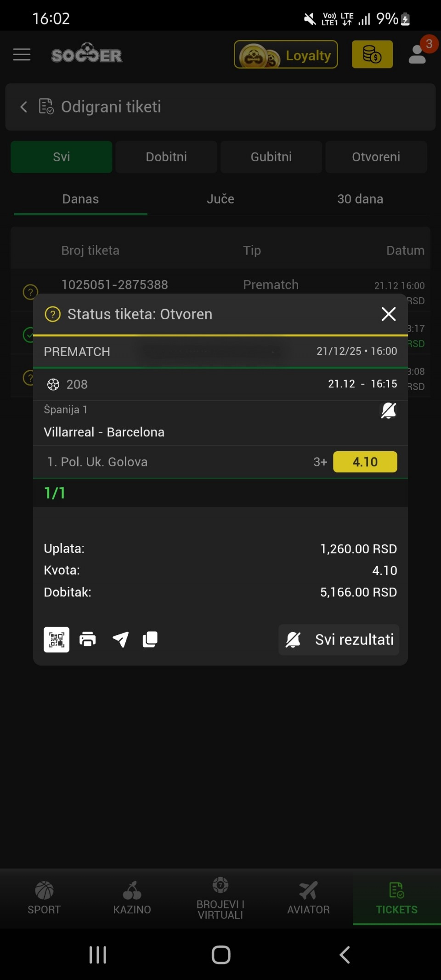The height and width of the screenshot is (980, 441).
Task: Toggle match notification bell for Villarreal - Barcelona
Action: [x=388, y=410]
